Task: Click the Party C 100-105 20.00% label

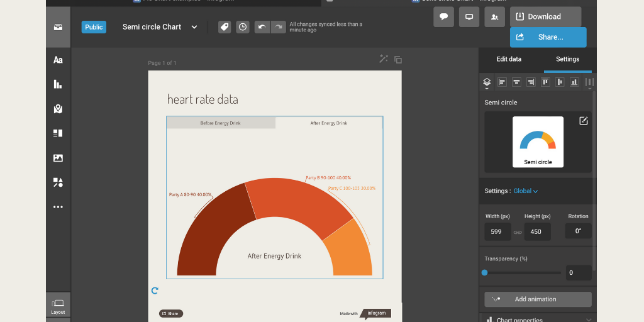Action: [x=352, y=189]
